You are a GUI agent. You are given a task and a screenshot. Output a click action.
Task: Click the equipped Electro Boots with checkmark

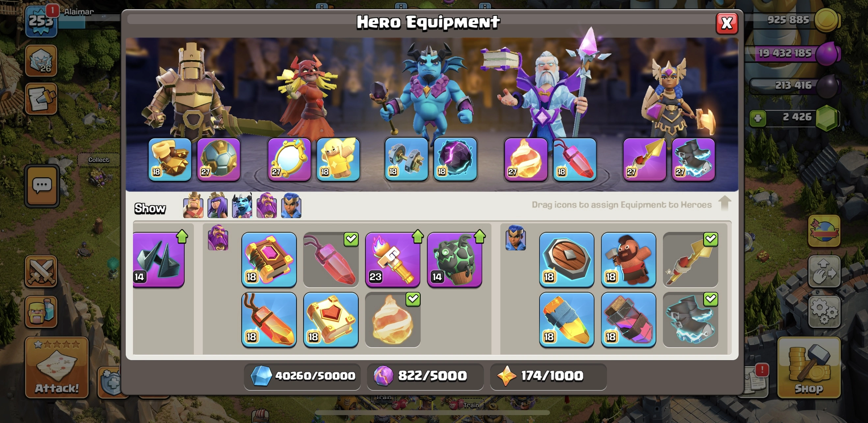[x=691, y=320]
